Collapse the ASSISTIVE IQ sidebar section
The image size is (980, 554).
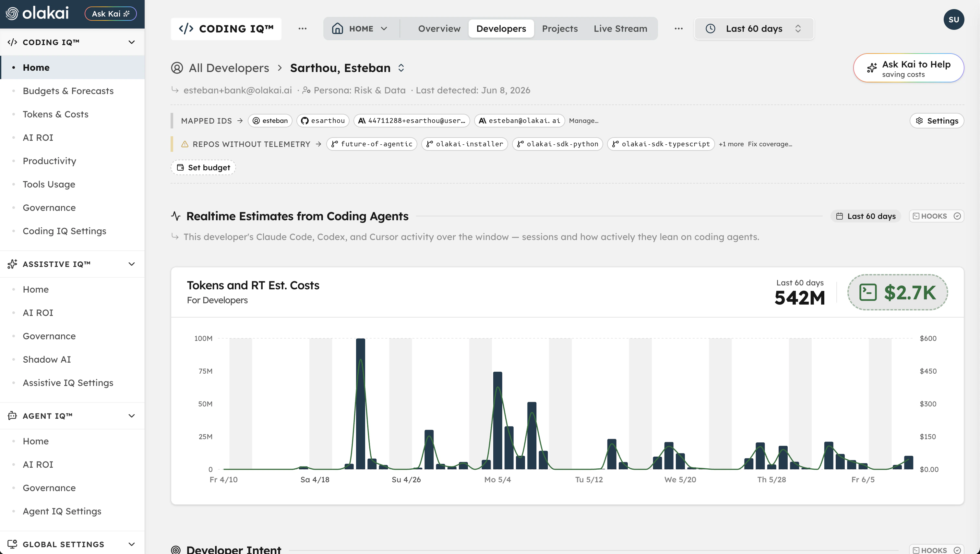(132, 264)
